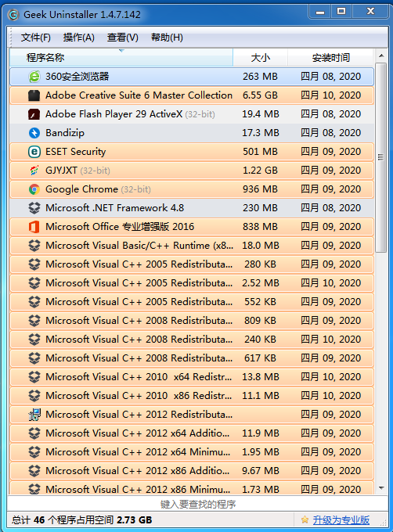Image resolution: width=393 pixels, height=532 pixels.
Task: Select the Microsoft .NET Framework 4.8 name
Action: click(115, 208)
